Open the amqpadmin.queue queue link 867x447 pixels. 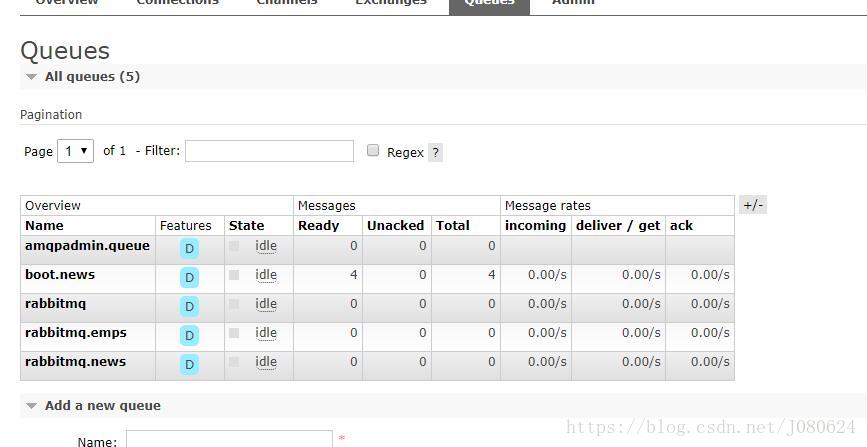pos(87,246)
